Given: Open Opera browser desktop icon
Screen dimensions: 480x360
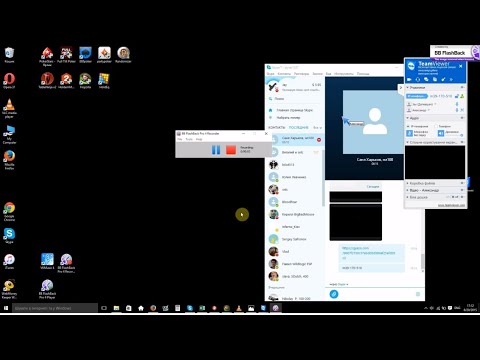Looking at the screenshot, I should 9,81.
